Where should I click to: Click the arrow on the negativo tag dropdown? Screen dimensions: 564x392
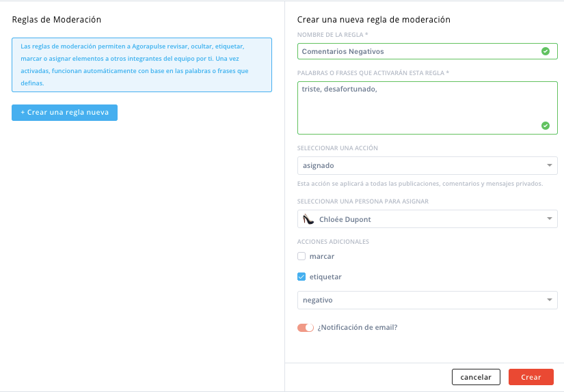549,300
